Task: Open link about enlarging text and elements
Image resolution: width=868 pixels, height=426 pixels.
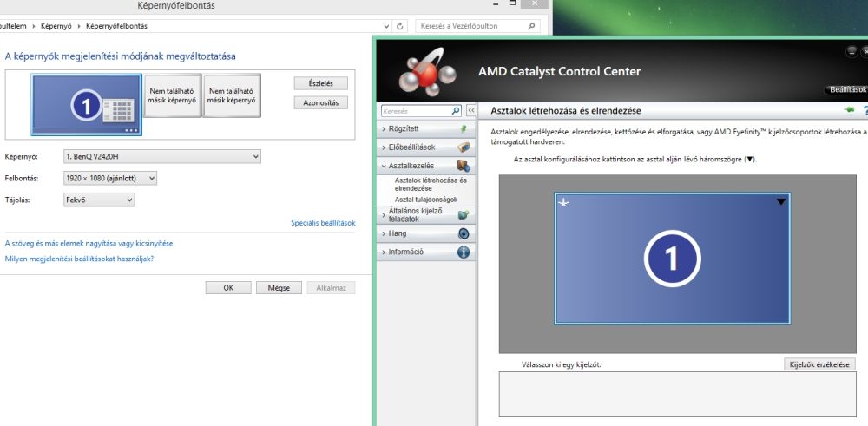Action: (89, 243)
